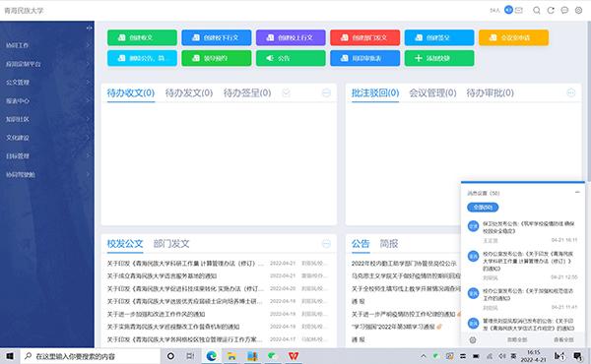Collapse the left sidebar with the toggle icon
591x364 pixels.
(x=89, y=28)
